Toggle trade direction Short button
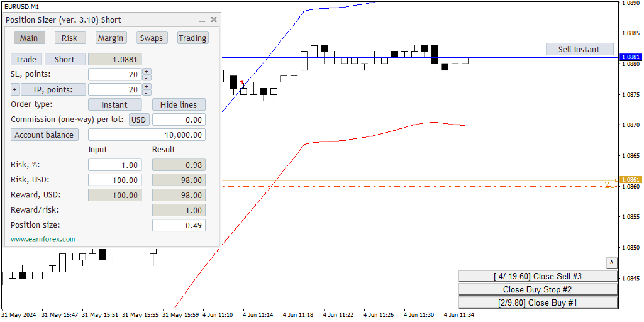This screenshot has width=644, height=322. point(65,59)
